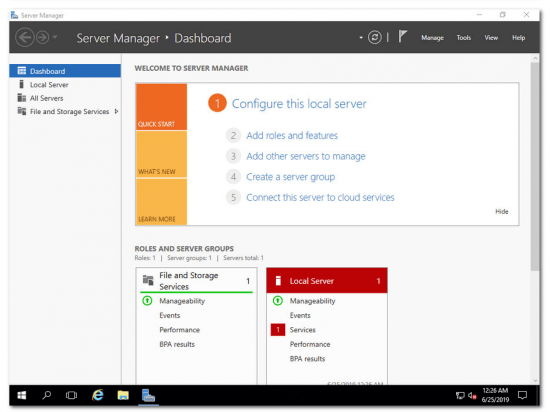The height and width of the screenshot is (412, 550).
Task: Click BPA results in Local Server tile
Action: (x=307, y=359)
